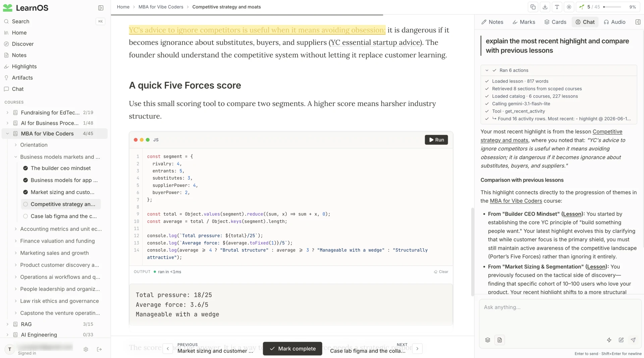
Task: Go to Home breadcrumb
Action: coord(123,7)
